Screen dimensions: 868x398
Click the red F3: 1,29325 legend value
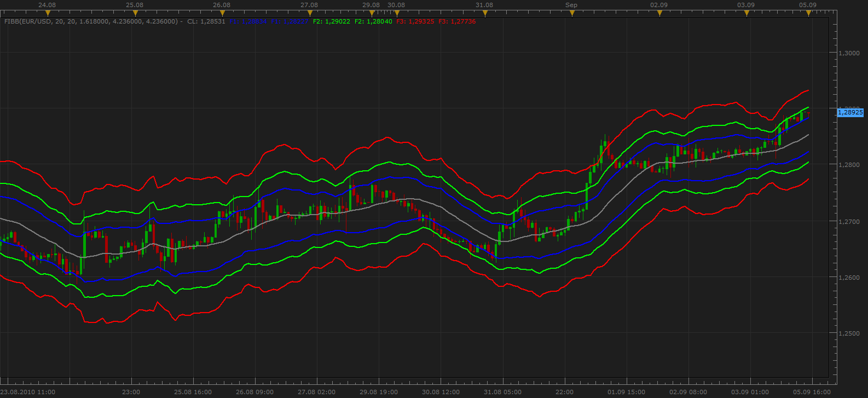pyautogui.click(x=415, y=22)
